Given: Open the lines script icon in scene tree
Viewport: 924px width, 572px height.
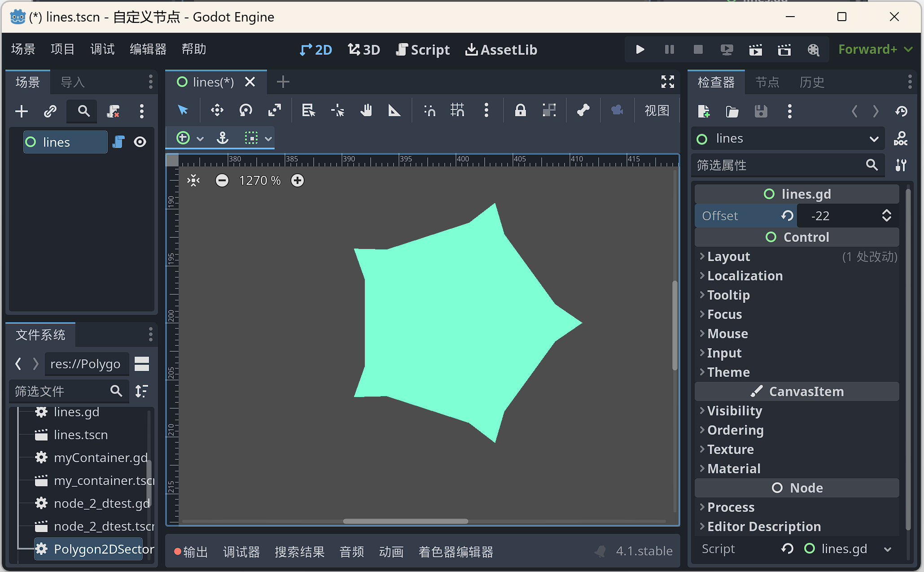Looking at the screenshot, I should [x=118, y=142].
